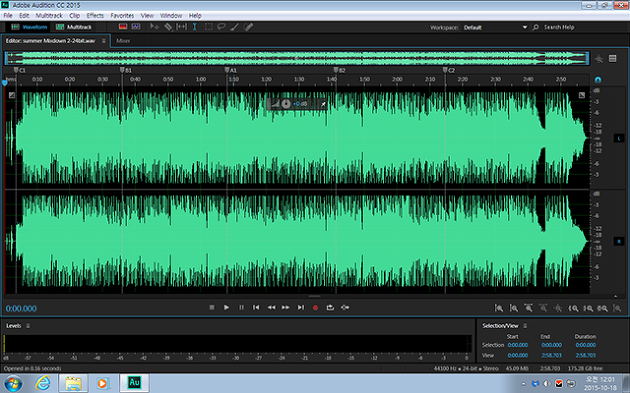This screenshot has width=630, height=393.
Task: Open the Windows Start menu
Action: tap(13, 383)
